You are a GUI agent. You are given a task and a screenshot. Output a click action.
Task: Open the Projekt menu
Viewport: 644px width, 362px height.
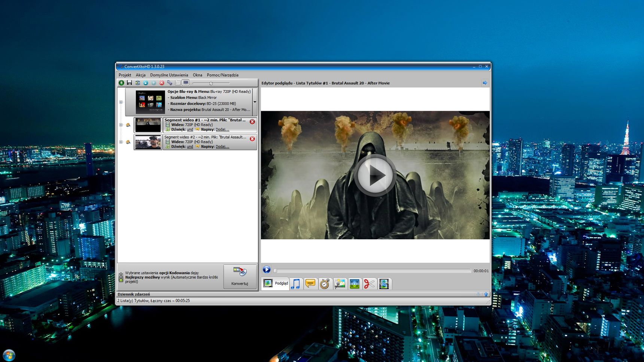point(125,75)
